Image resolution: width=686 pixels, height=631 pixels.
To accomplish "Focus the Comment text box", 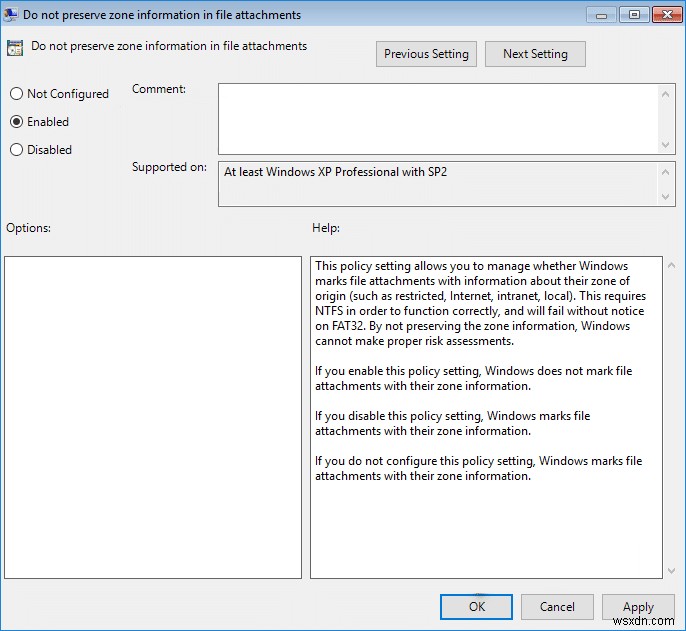I will click(437, 118).
